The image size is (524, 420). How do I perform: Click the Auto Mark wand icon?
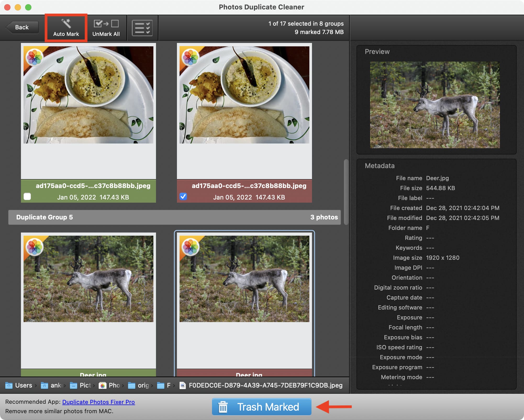coord(66,24)
